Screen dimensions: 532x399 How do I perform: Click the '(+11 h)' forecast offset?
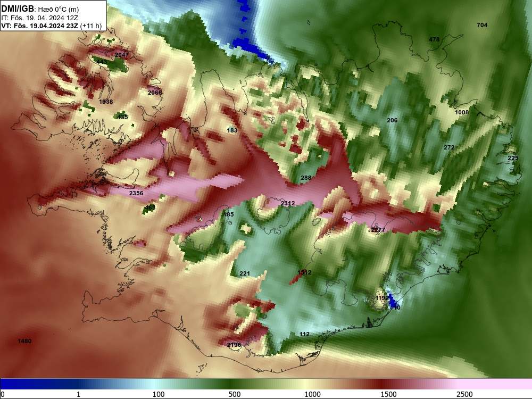tap(91, 26)
